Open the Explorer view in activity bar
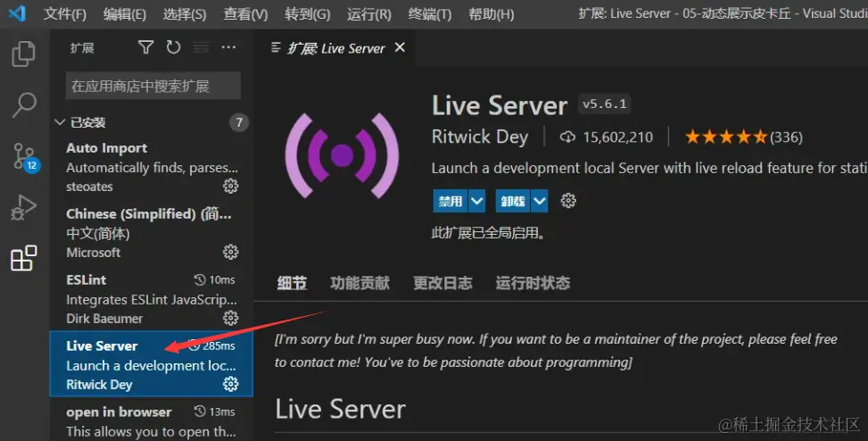 tap(24, 54)
